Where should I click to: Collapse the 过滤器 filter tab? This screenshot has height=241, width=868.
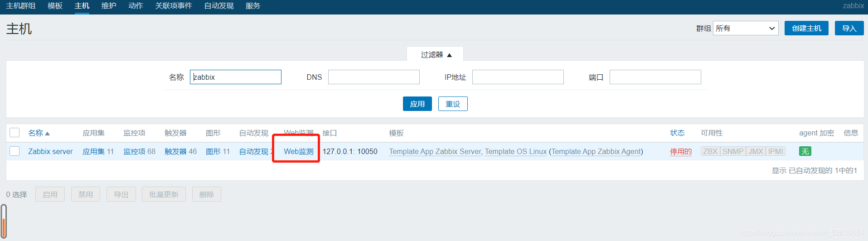[436, 54]
